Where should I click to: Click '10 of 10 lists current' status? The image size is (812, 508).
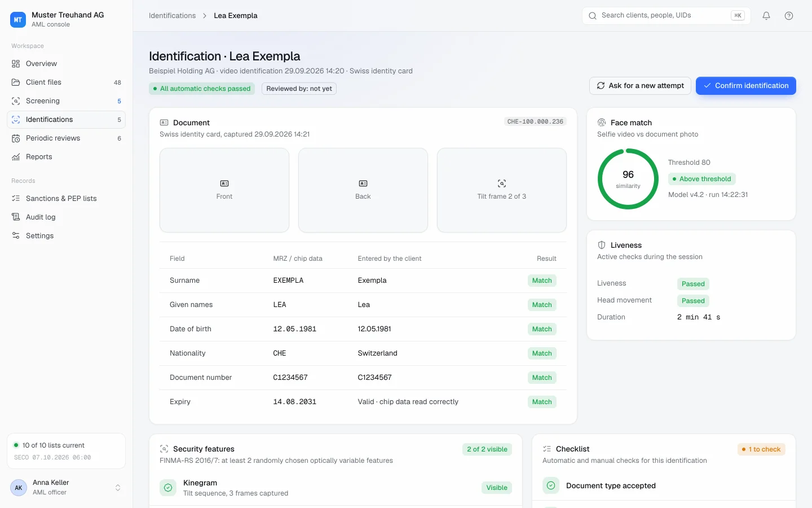49,445
